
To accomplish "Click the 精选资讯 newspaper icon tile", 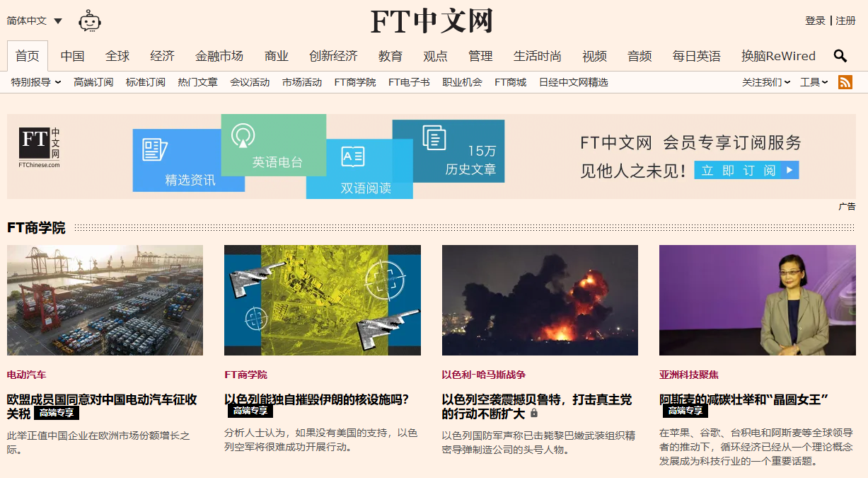I will [x=189, y=160].
